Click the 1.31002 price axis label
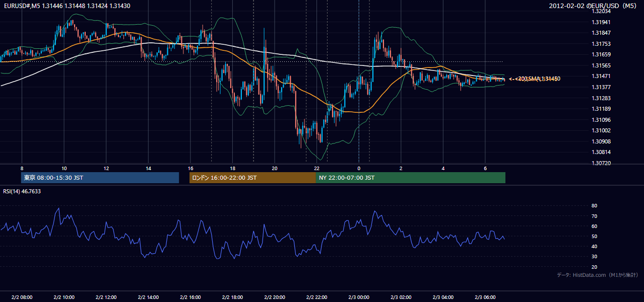 (602, 130)
